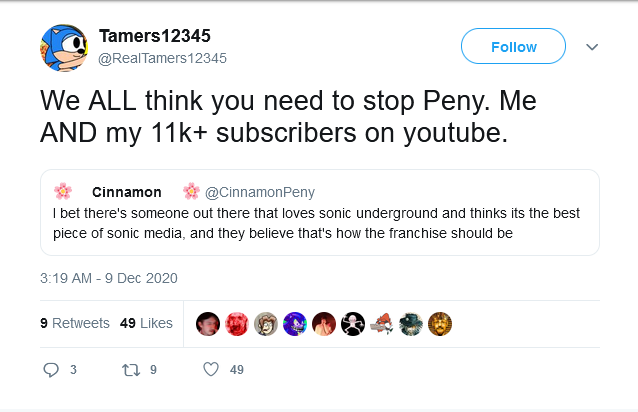
Task: Click the Cinnamon display name in quote
Action: click(x=126, y=191)
